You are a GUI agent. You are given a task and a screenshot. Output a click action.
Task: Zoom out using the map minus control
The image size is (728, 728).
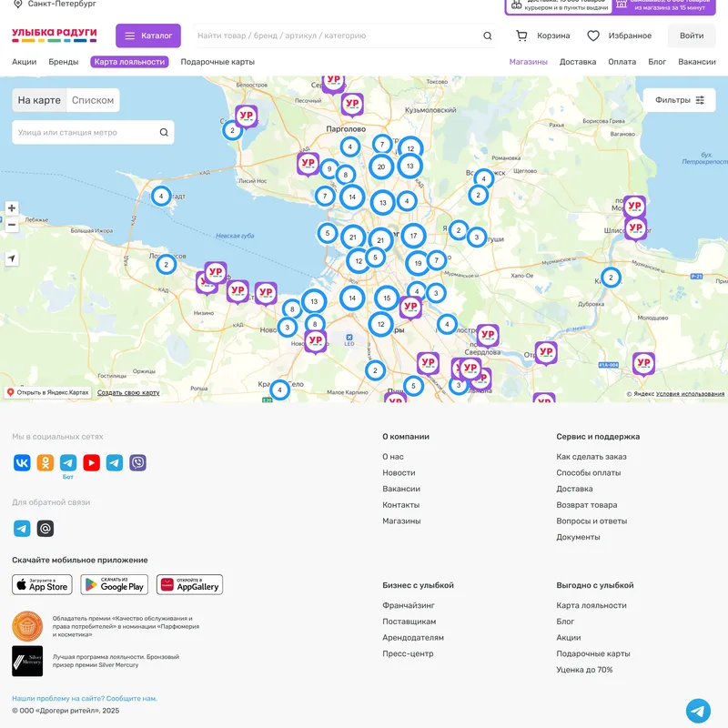[x=14, y=224]
